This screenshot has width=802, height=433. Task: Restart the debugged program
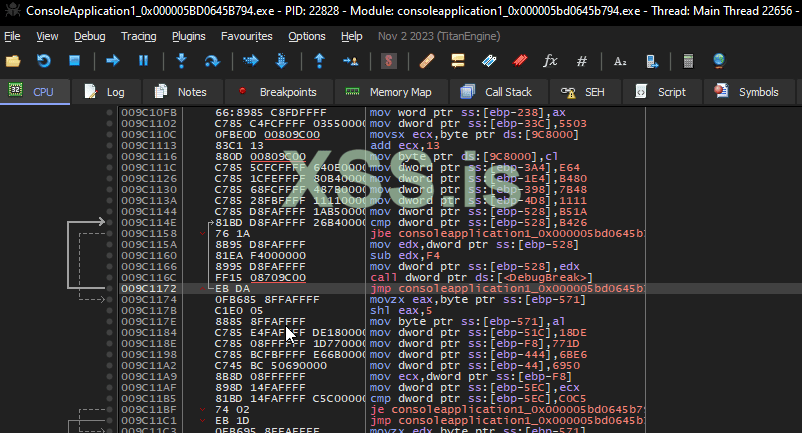click(x=43, y=61)
